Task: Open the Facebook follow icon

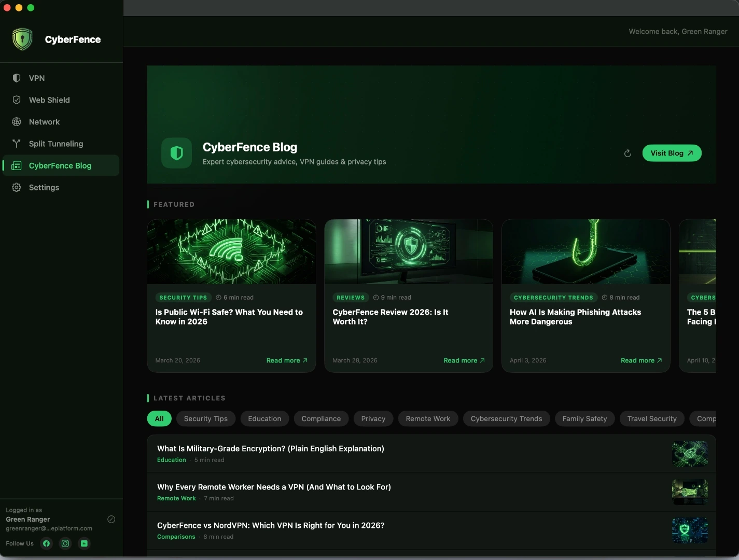Action: coord(47,543)
